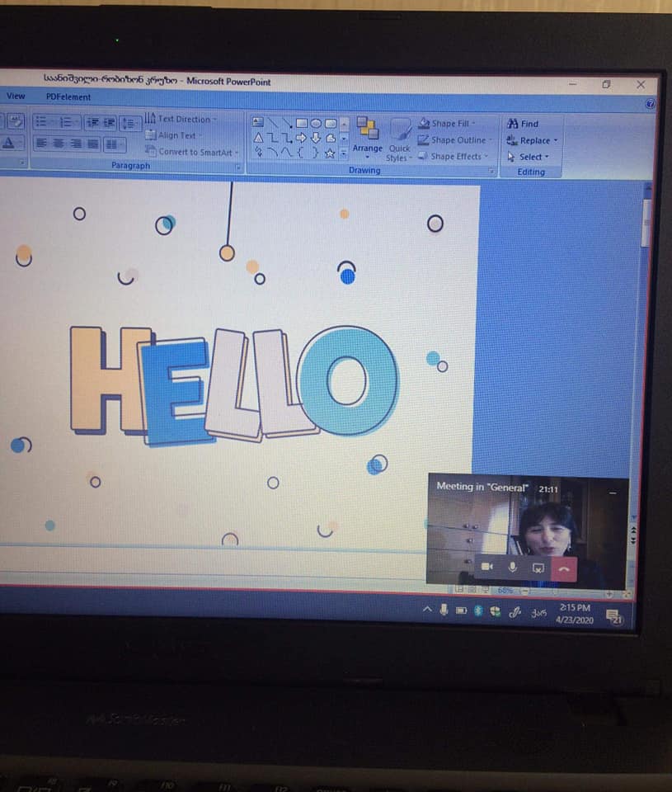This screenshot has width=672, height=792.
Task: Toggle the camera in the meeting
Action: [x=487, y=567]
